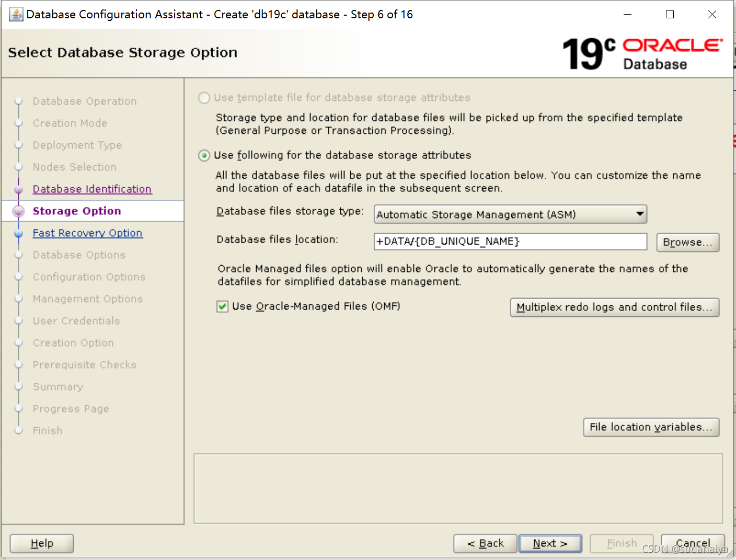Screen dimensions: 736x560
Task: Click the Creation Mode step label
Action: (x=70, y=123)
